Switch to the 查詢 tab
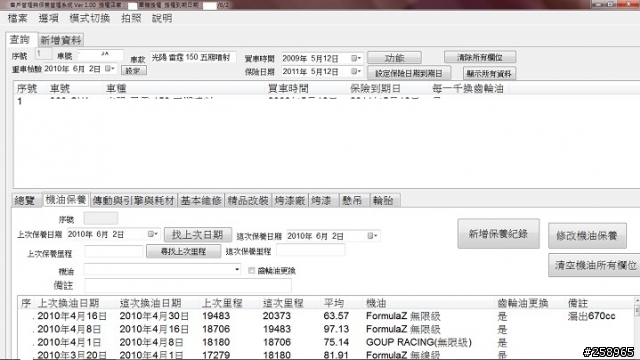Viewport: 640px width, 360px height. point(20,39)
